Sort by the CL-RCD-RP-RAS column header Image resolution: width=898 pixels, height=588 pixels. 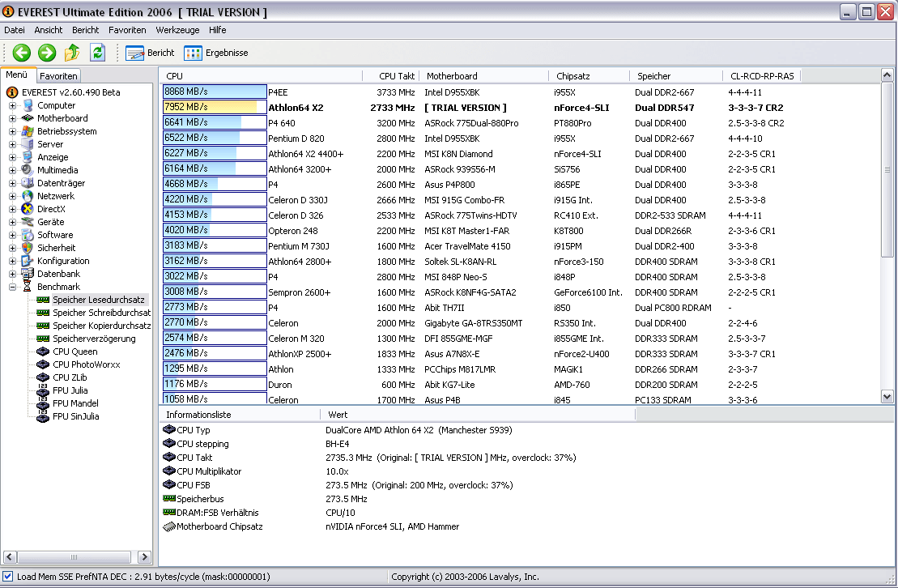pyautogui.click(x=762, y=75)
